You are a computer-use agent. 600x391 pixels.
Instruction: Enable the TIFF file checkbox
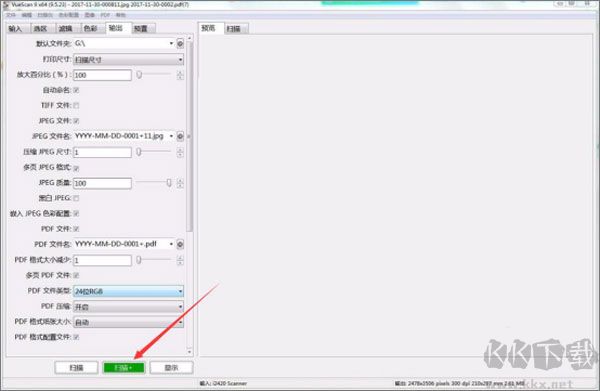[76, 106]
